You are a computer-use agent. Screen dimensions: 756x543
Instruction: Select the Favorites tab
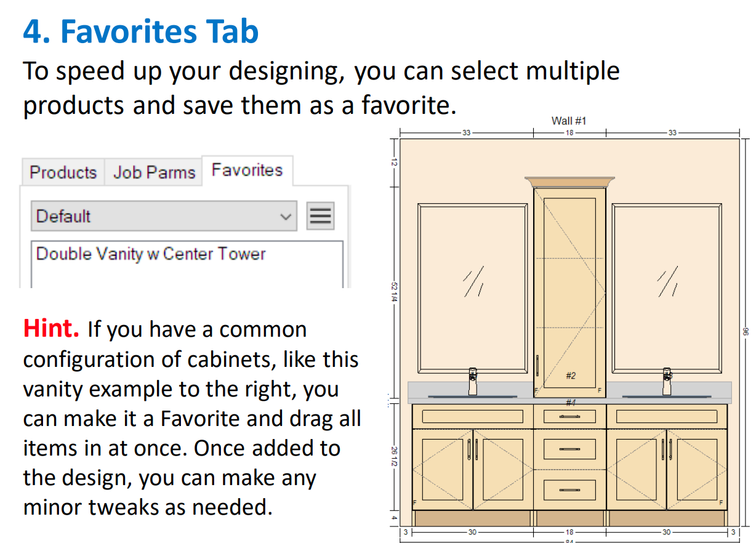coord(247,170)
